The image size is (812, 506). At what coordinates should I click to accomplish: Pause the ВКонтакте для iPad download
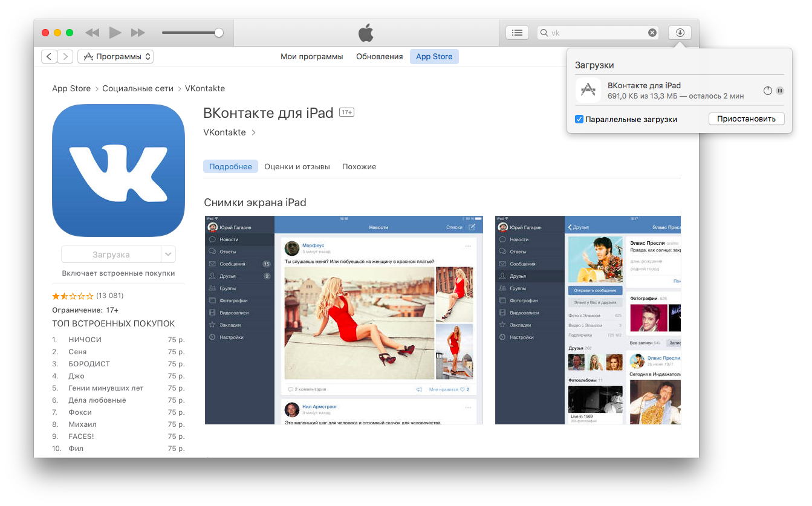click(780, 91)
